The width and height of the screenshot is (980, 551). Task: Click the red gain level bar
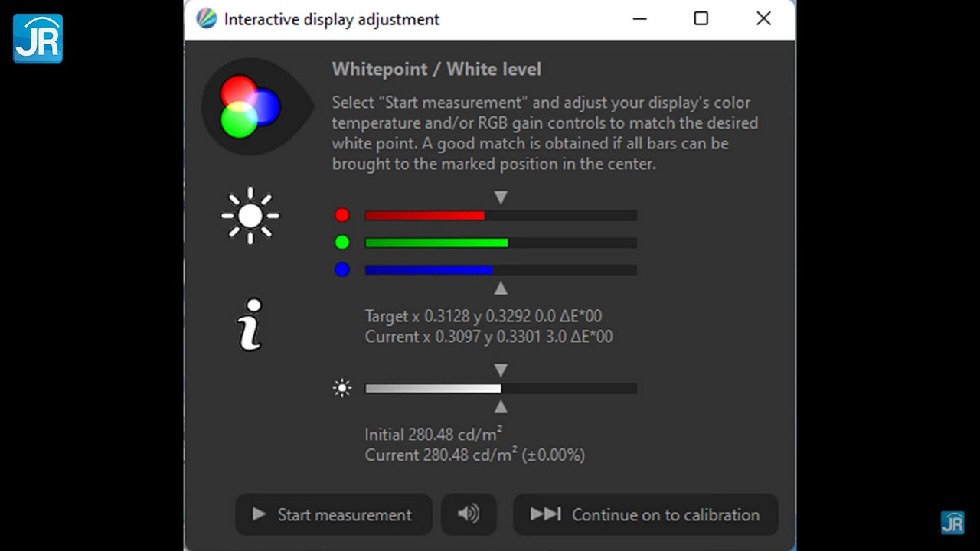point(501,216)
